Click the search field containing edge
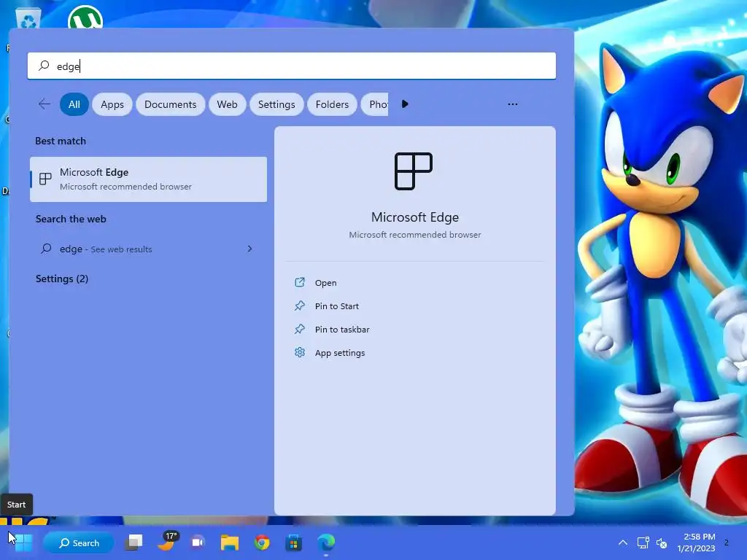747x560 pixels. coord(292,66)
